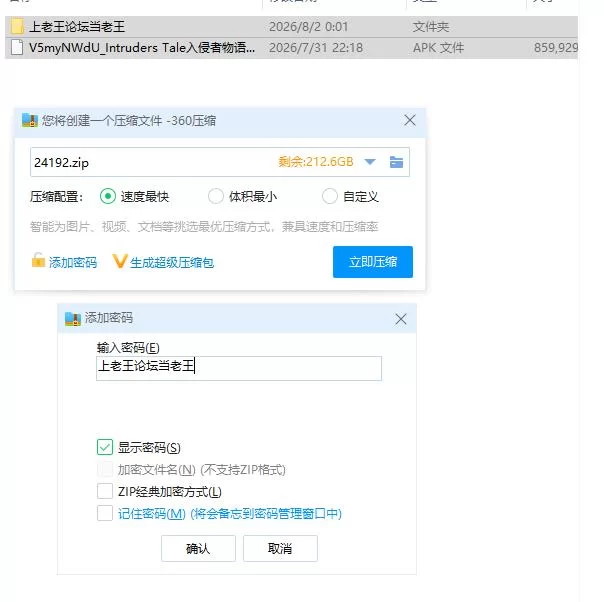Select the 自定义 compression option
The image size is (604, 602).
(330, 196)
